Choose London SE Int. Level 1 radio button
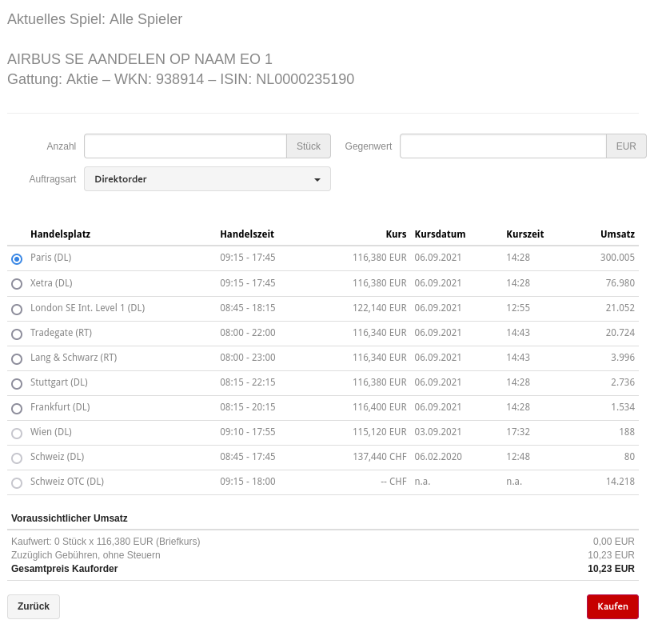 coord(17,310)
